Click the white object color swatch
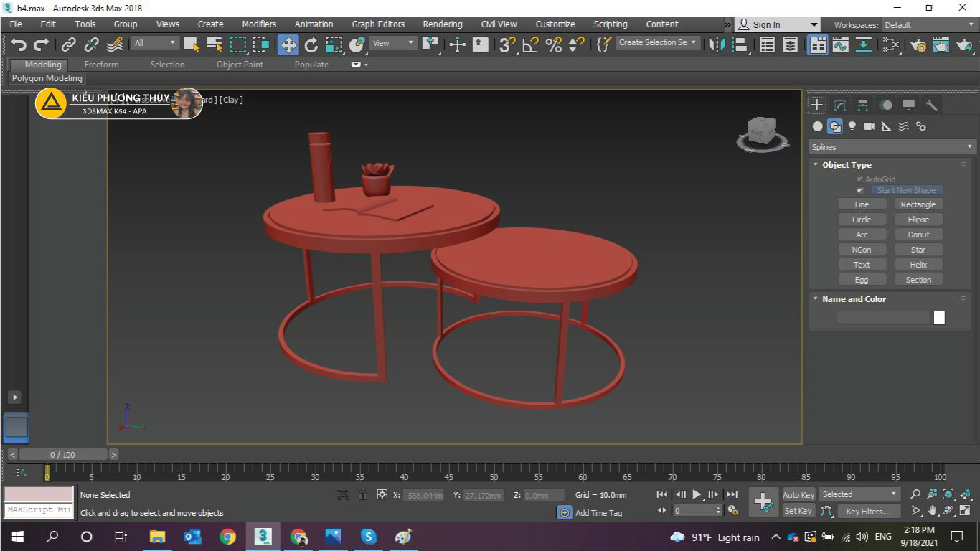This screenshot has width=980, height=551. point(939,318)
